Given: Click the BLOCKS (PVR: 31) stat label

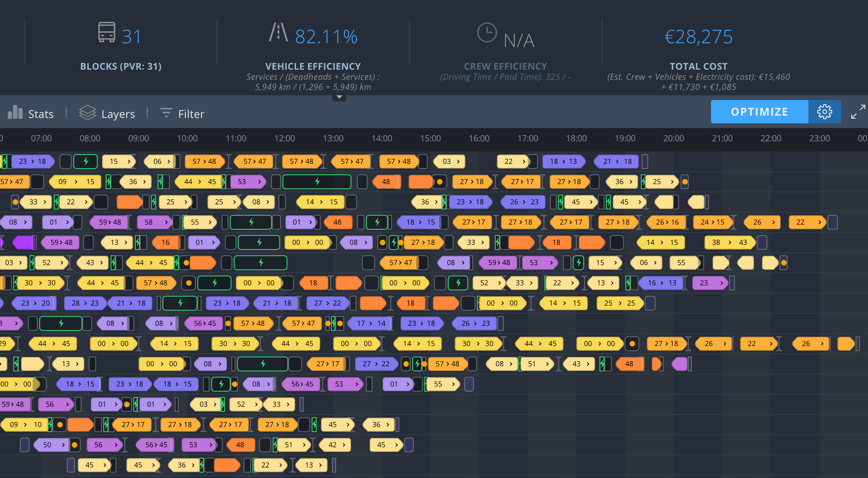Looking at the screenshot, I should 121,66.
